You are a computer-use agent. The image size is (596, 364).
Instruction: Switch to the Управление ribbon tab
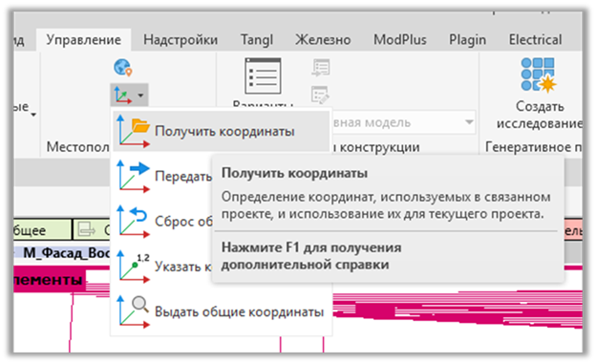pyautogui.click(x=84, y=40)
